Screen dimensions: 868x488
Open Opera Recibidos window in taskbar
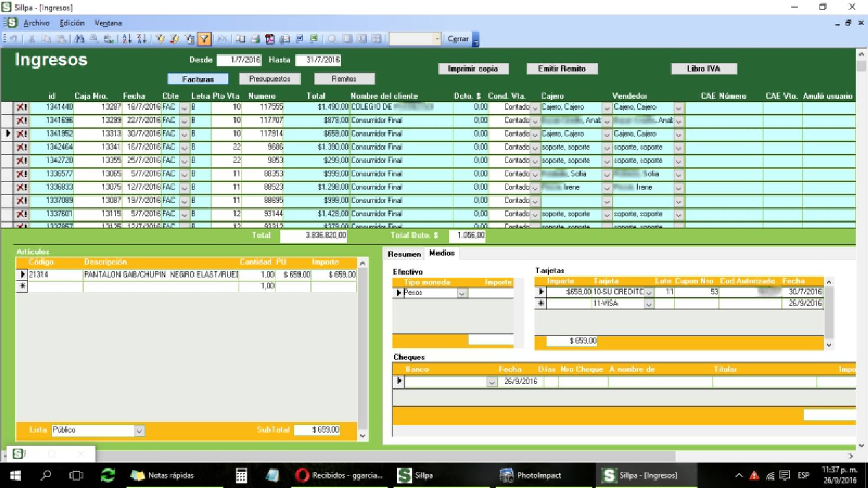click(x=339, y=475)
